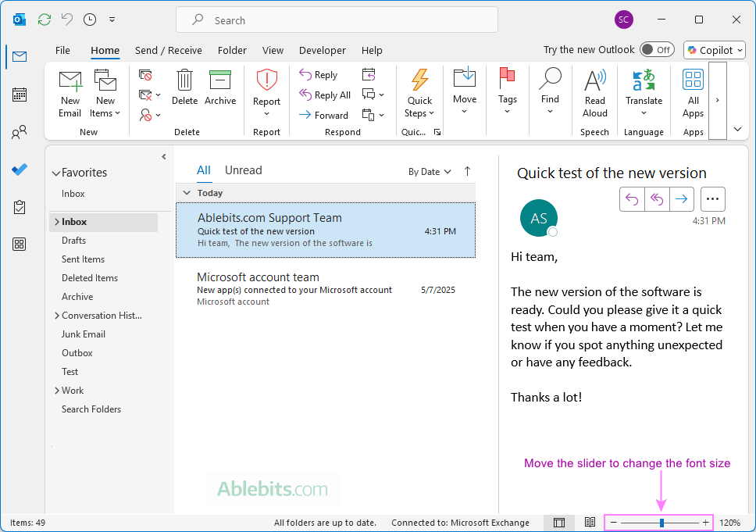Open the New Items dropdown
This screenshot has height=532, width=756.
(105, 95)
